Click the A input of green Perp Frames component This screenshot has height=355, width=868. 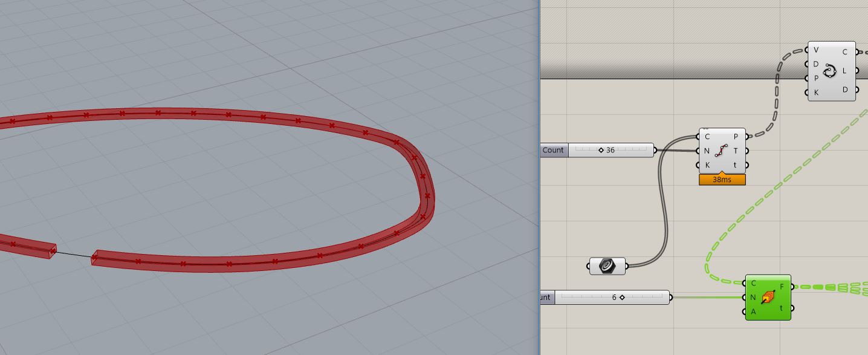click(x=753, y=311)
